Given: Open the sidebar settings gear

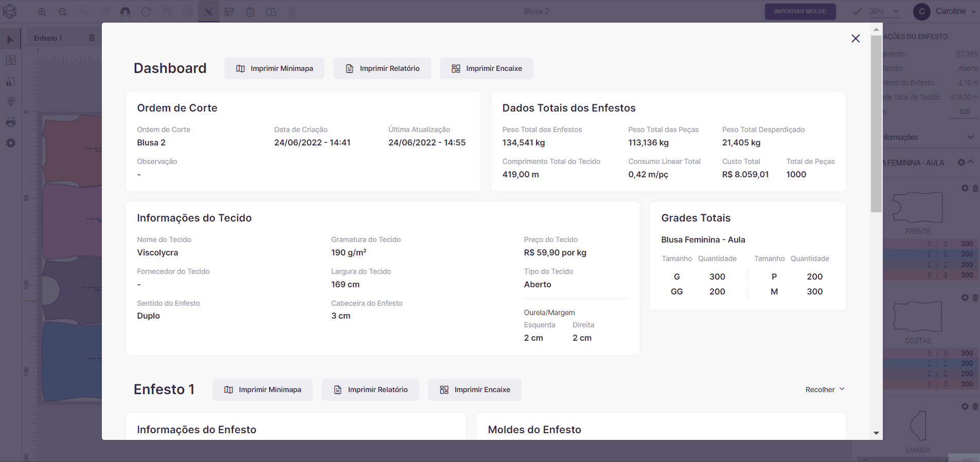Looking at the screenshot, I should (x=11, y=143).
